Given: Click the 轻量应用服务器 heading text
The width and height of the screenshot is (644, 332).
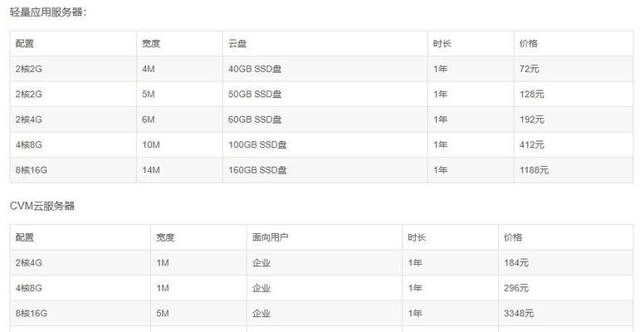Looking at the screenshot, I should click(x=48, y=12).
